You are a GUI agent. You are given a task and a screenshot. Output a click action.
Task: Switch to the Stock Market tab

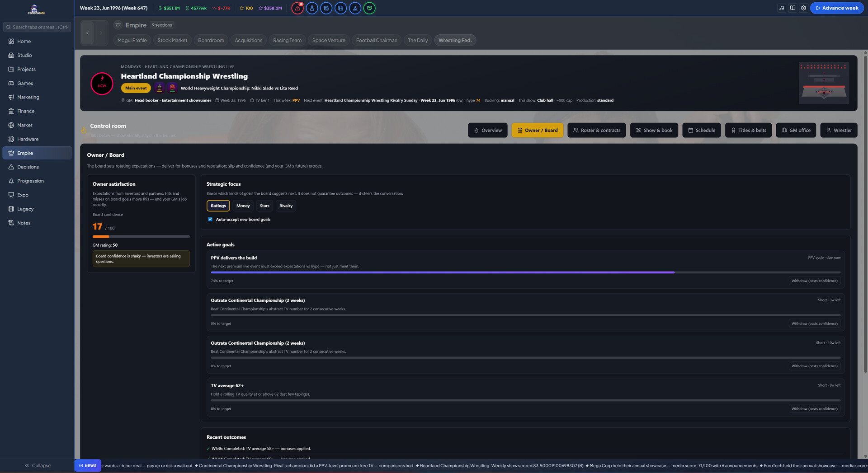[172, 41]
